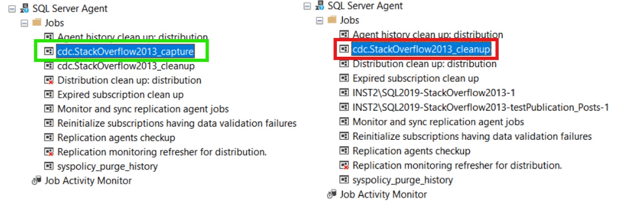Select left Expired subscription clean up job

point(120,95)
